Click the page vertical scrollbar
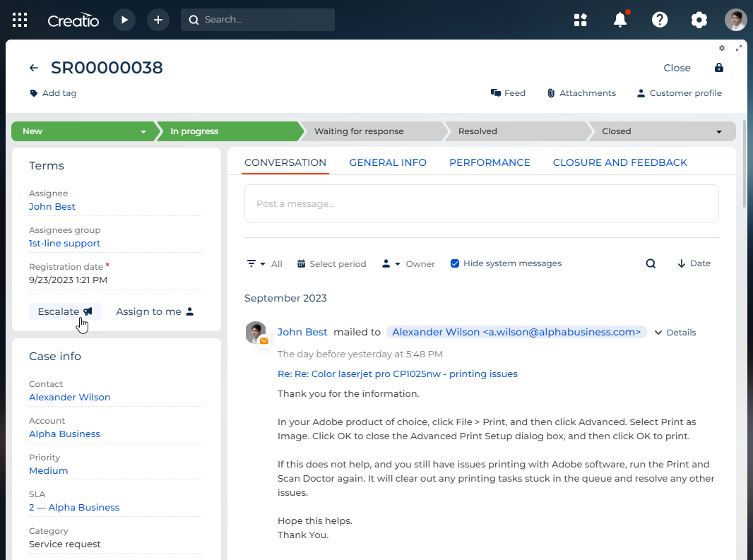The height and width of the screenshot is (560, 753). [x=745, y=163]
